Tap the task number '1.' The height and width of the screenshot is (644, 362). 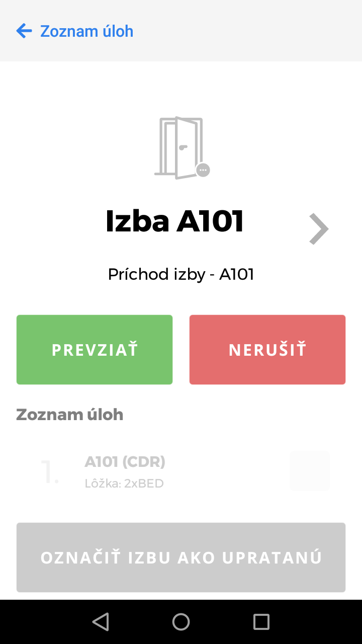pos(50,472)
